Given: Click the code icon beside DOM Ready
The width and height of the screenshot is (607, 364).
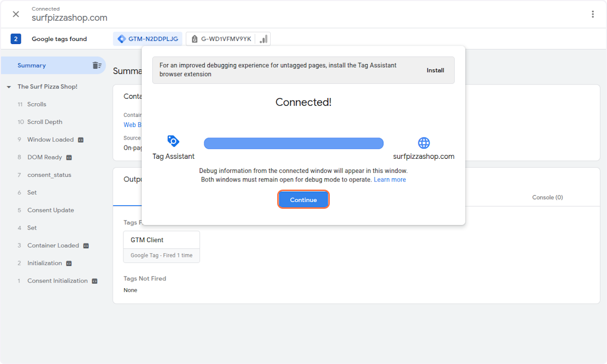Looking at the screenshot, I should tap(69, 157).
